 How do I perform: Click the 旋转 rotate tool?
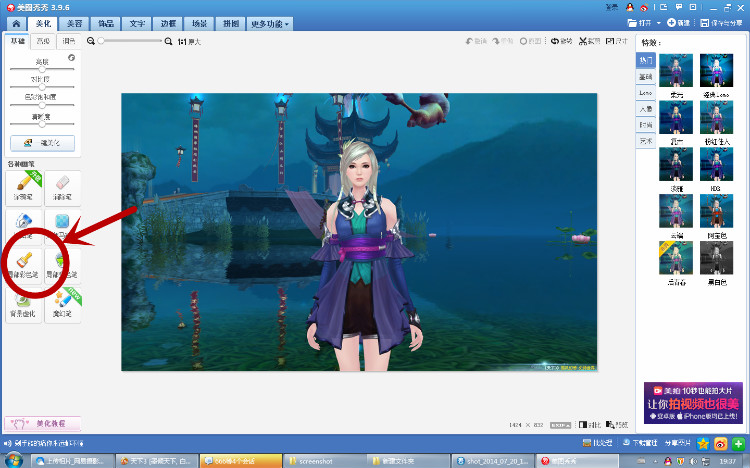[562, 41]
